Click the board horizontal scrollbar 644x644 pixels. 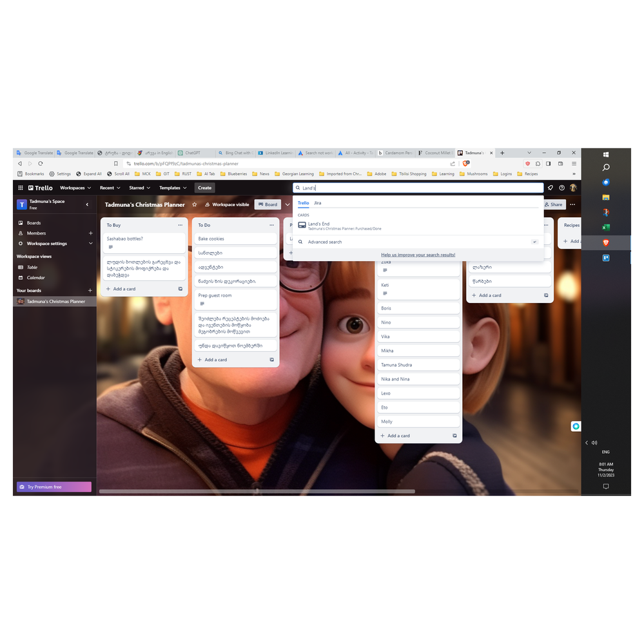(x=257, y=491)
